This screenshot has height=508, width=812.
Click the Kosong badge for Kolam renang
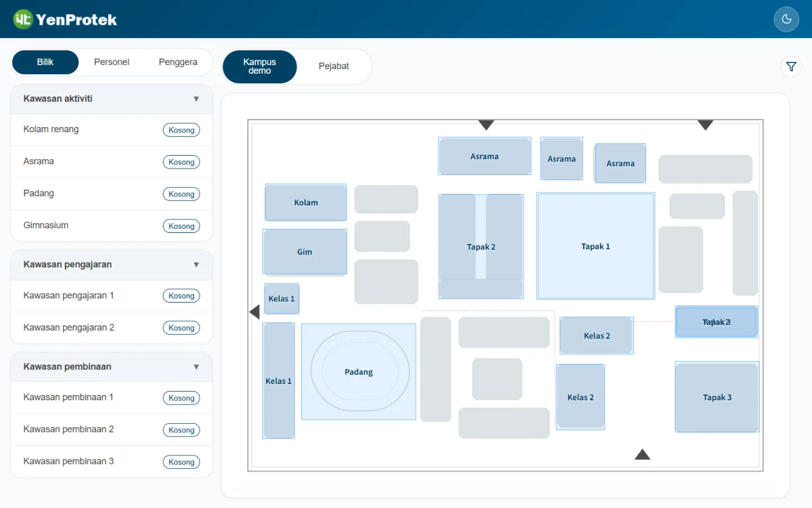coord(181,130)
